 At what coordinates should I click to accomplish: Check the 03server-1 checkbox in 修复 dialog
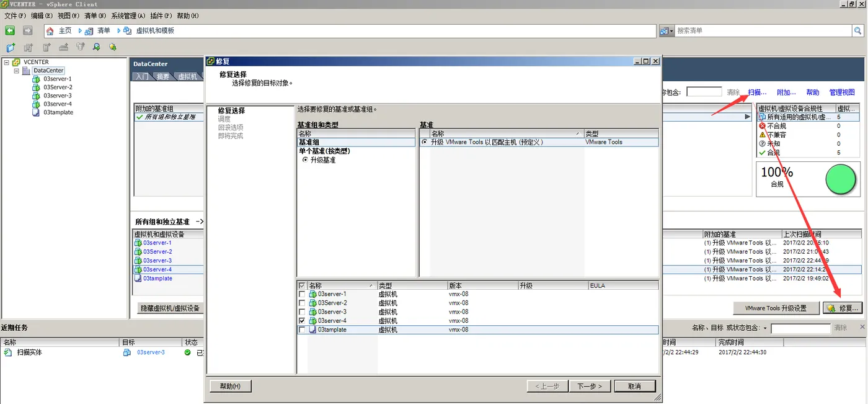[x=302, y=294]
